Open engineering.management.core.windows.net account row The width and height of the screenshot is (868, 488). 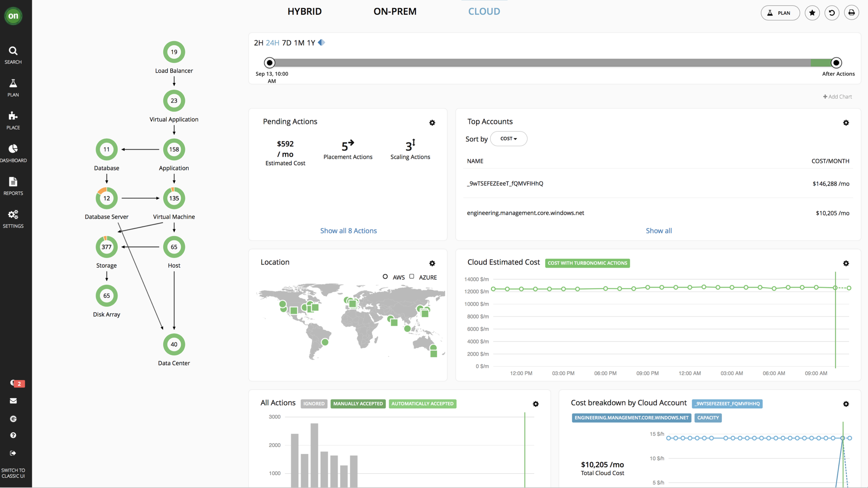658,213
